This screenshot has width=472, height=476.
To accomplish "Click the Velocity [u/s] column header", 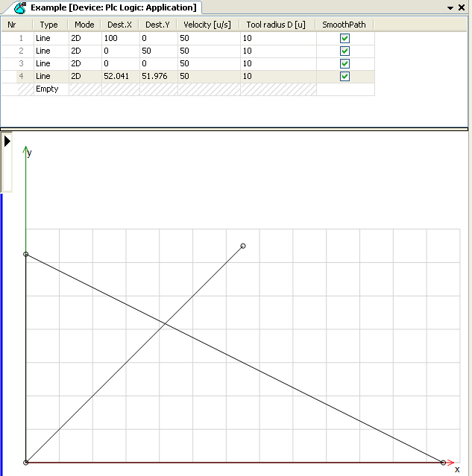I will pos(207,25).
